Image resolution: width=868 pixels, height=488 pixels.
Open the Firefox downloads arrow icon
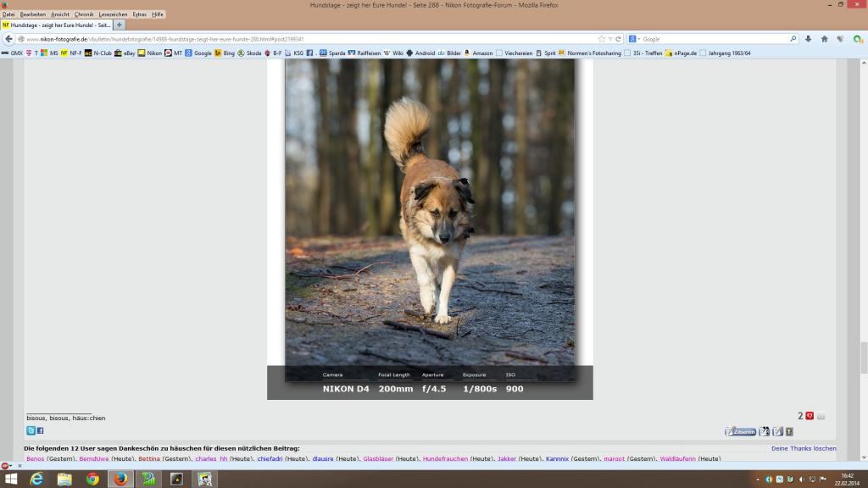808,39
